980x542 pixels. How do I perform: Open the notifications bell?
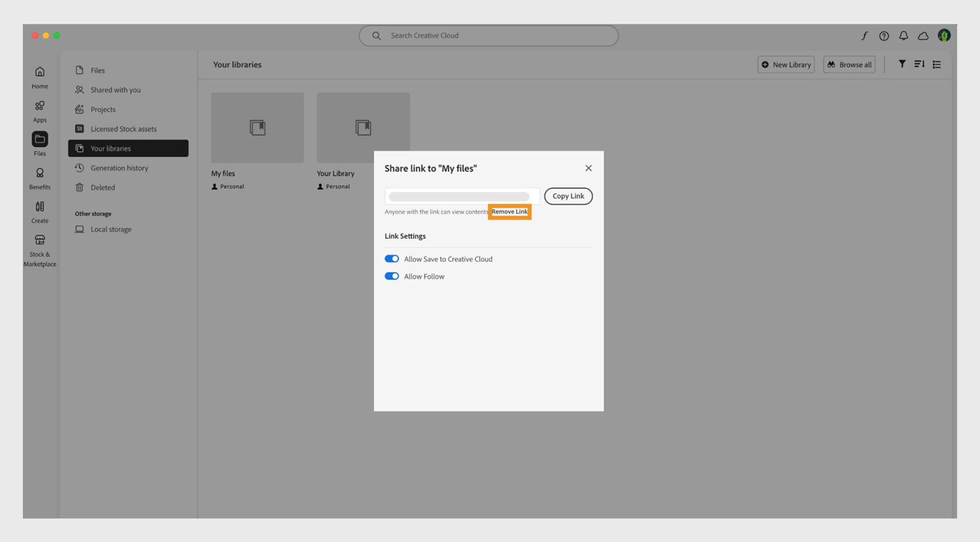(x=903, y=36)
